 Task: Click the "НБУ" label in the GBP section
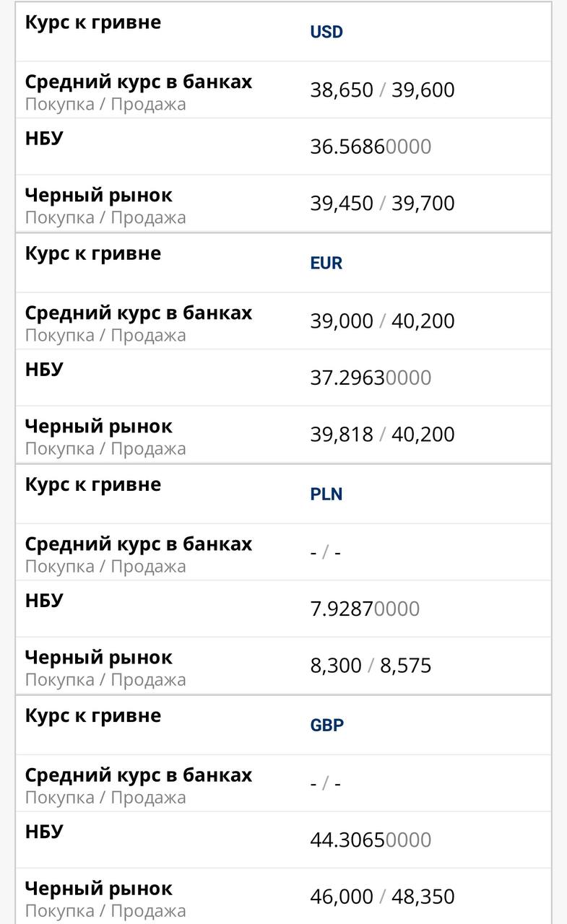pos(44,832)
